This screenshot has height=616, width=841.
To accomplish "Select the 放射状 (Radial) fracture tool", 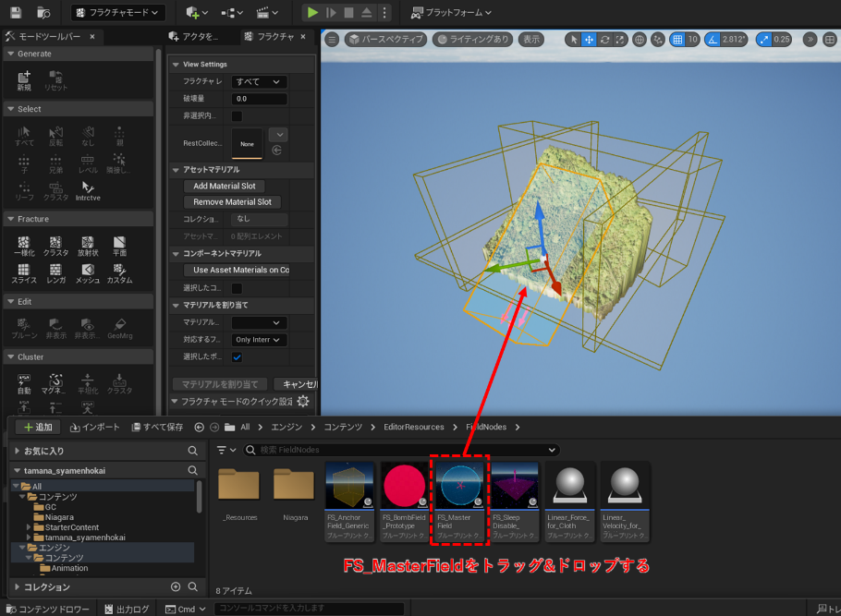I will [x=87, y=246].
